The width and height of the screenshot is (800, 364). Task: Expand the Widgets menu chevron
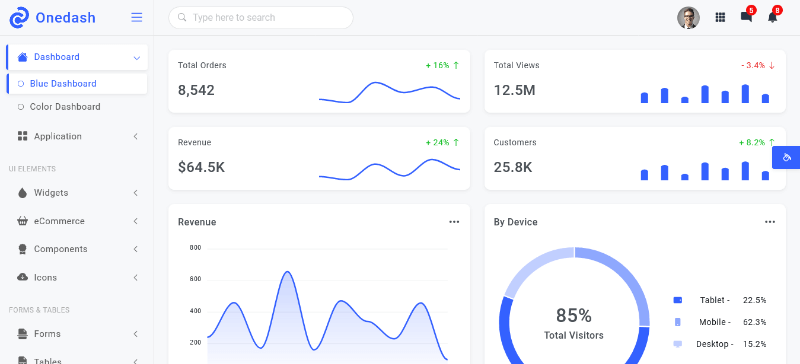click(136, 193)
